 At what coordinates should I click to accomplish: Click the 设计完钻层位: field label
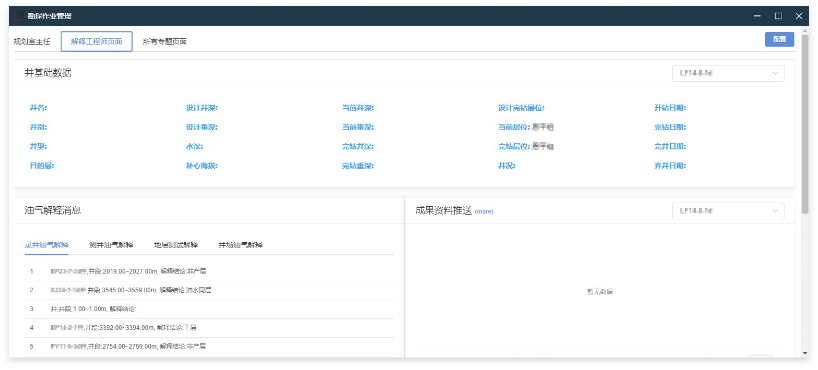pos(522,108)
